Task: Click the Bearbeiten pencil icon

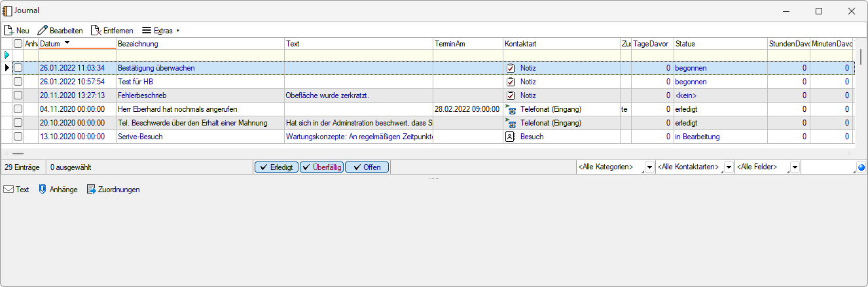Action: 43,30
